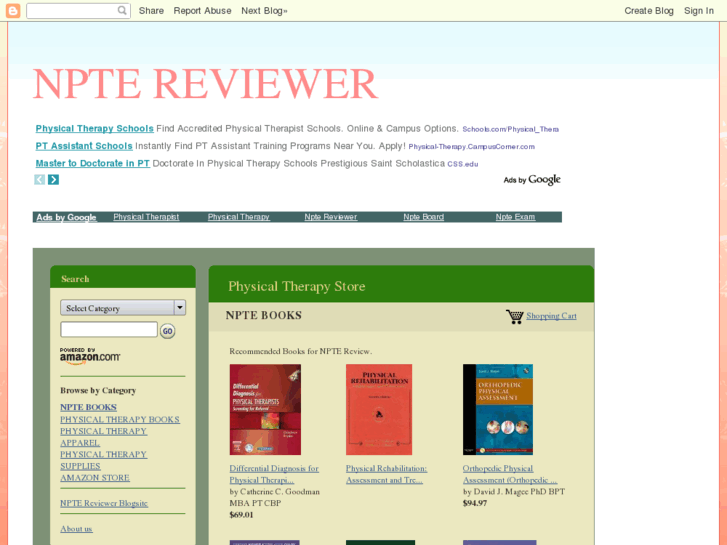
Task: Click Npte Exam in the ad link bar
Action: click(515, 217)
